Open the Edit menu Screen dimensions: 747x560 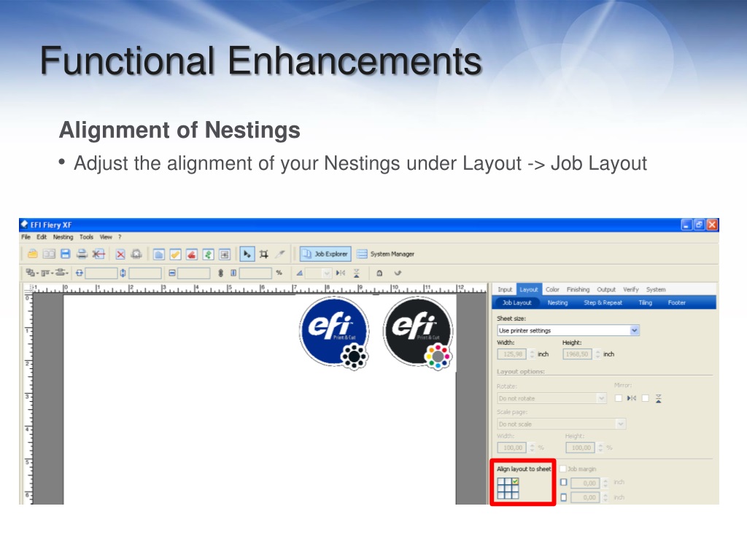click(x=42, y=237)
